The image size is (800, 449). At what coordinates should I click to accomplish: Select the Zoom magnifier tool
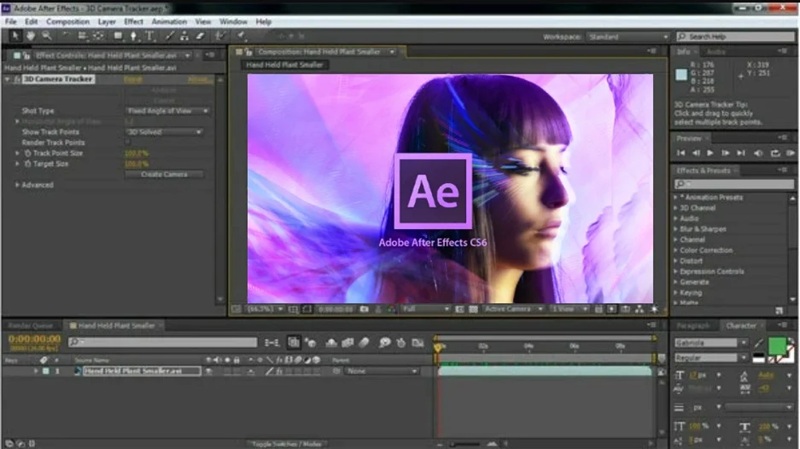click(46, 36)
